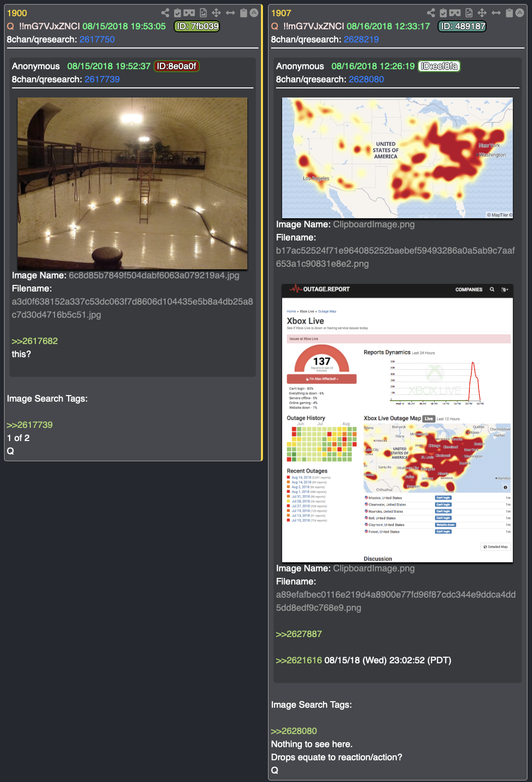Follow the >>2617682 reply reference
532x782 pixels.
point(35,341)
